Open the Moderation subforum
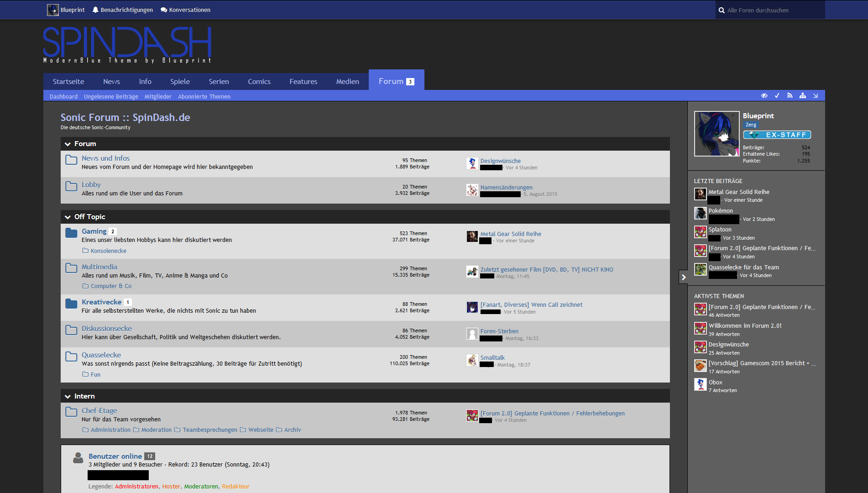This screenshot has width=868, height=493. 157,430
